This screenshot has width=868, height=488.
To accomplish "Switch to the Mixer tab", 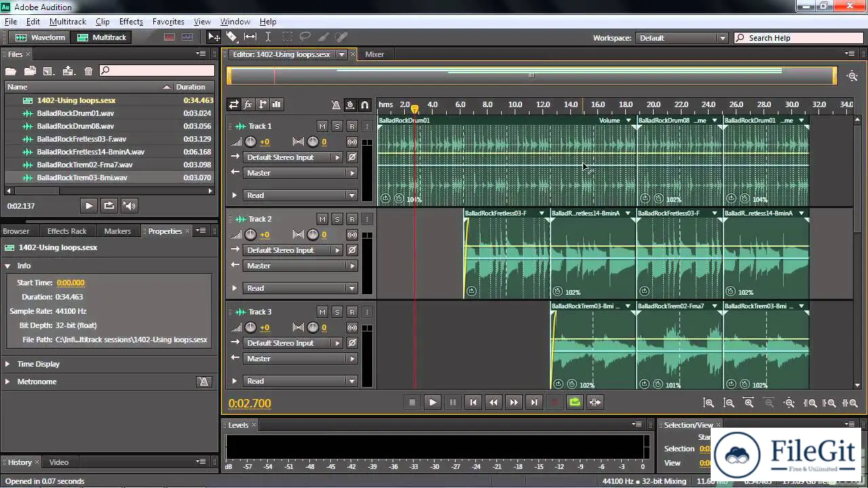I will pyautogui.click(x=374, y=54).
